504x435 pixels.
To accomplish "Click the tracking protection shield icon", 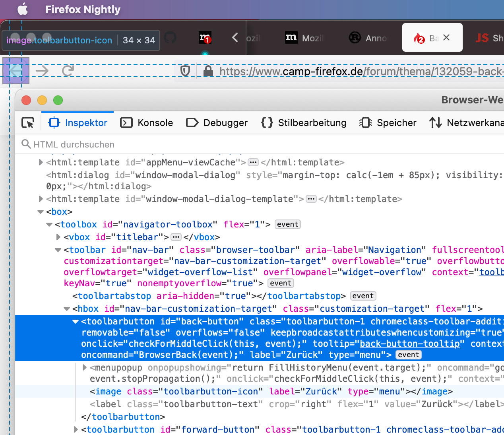I will (x=185, y=71).
